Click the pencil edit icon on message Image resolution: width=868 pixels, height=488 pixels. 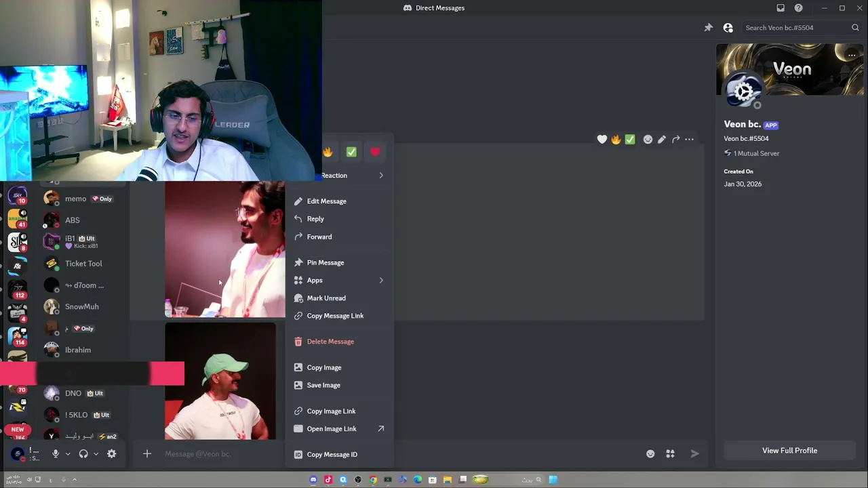click(662, 140)
